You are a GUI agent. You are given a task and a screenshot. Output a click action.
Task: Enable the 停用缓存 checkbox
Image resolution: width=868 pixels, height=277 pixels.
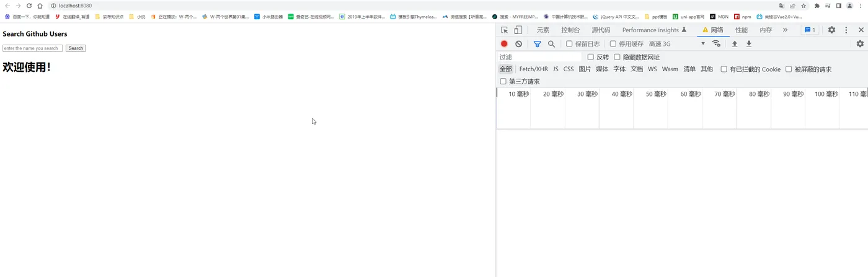[613, 44]
